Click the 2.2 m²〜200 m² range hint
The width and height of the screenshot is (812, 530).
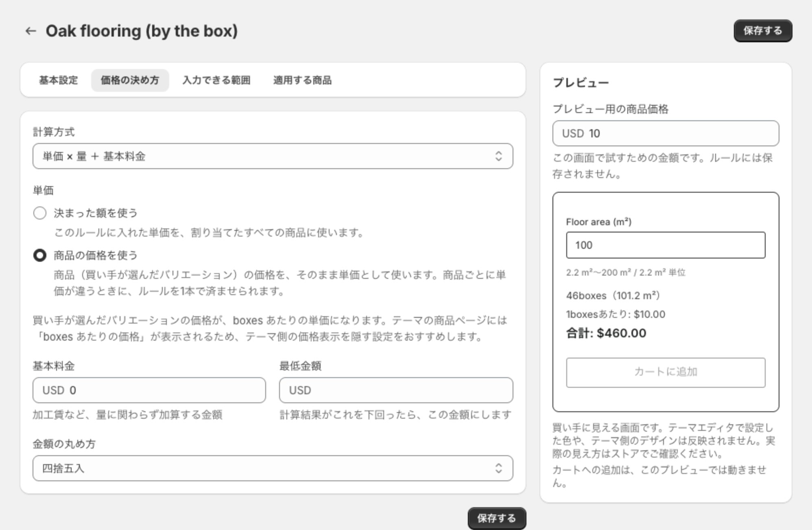click(626, 272)
